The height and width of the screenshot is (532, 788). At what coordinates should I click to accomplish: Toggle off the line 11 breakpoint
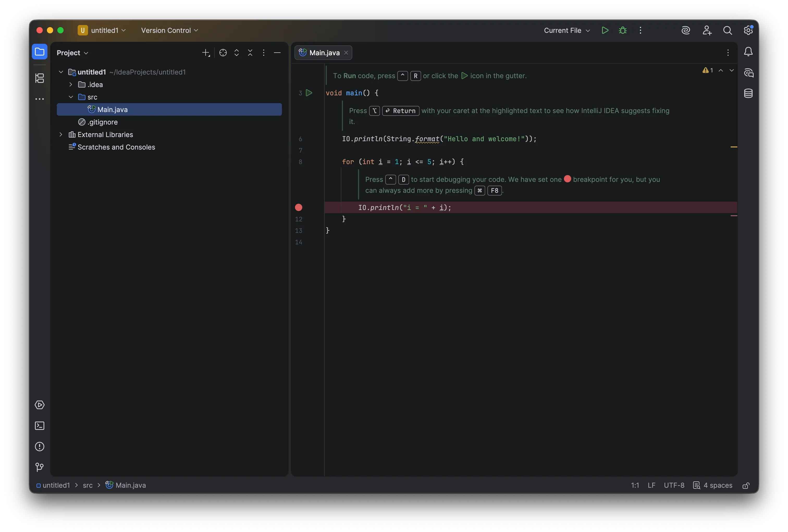pos(298,207)
